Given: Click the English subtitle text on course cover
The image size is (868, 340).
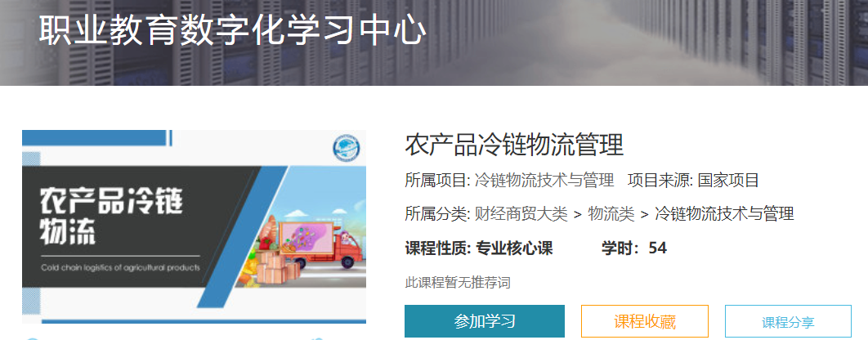Looking at the screenshot, I should (x=119, y=269).
